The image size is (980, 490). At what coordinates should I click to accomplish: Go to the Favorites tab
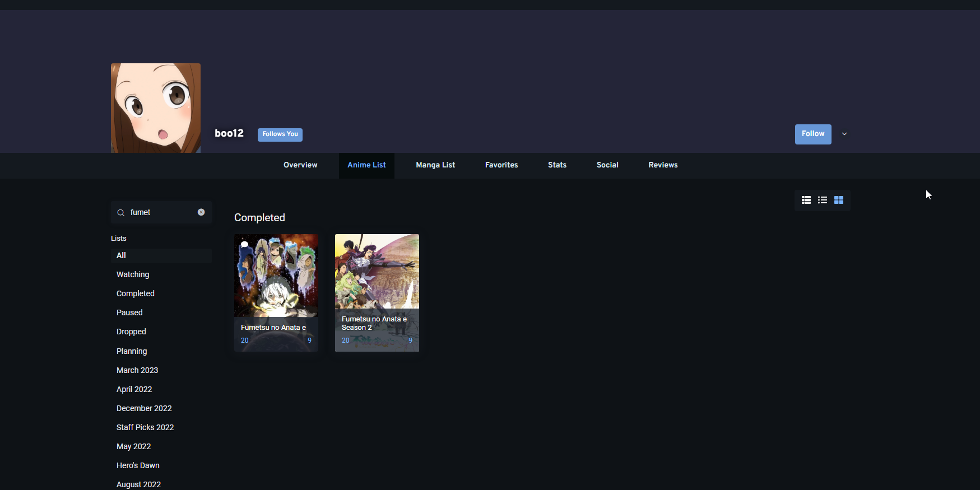click(x=501, y=165)
